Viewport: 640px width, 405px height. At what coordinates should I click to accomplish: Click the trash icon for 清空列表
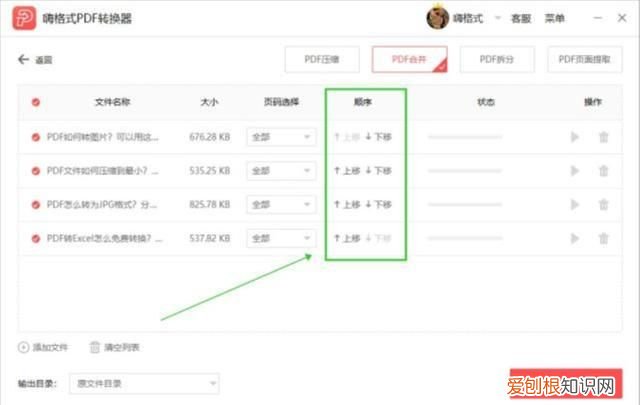click(95, 347)
